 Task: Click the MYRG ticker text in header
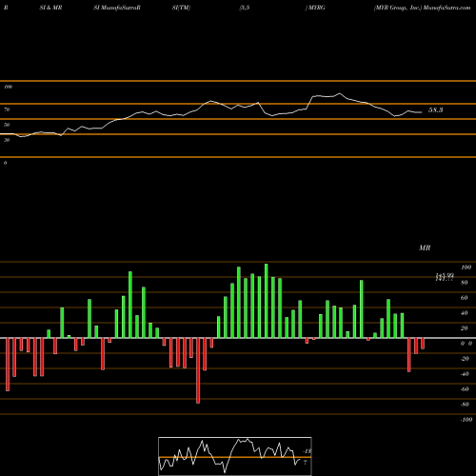(317, 8)
